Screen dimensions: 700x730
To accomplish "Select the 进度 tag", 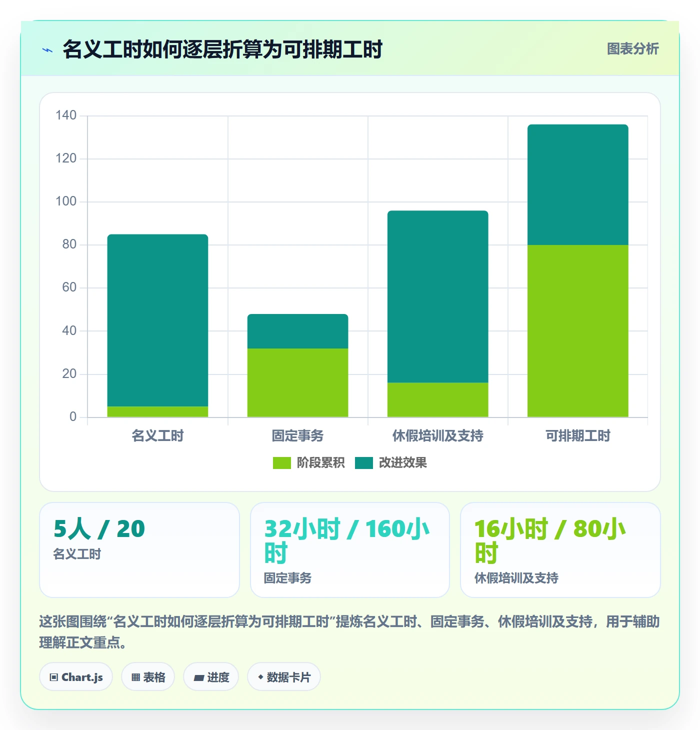I will [x=211, y=677].
